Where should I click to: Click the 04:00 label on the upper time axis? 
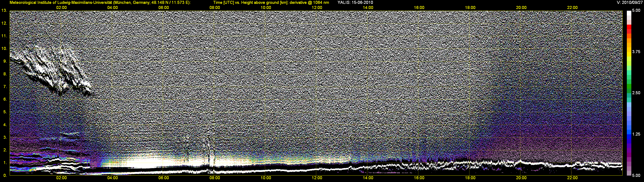pos(112,8)
